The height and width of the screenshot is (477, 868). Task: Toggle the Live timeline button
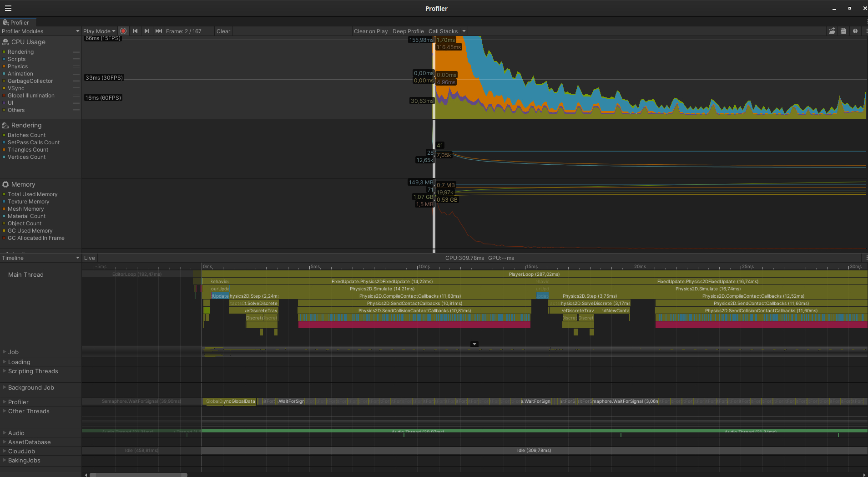click(x=90, y=258)
